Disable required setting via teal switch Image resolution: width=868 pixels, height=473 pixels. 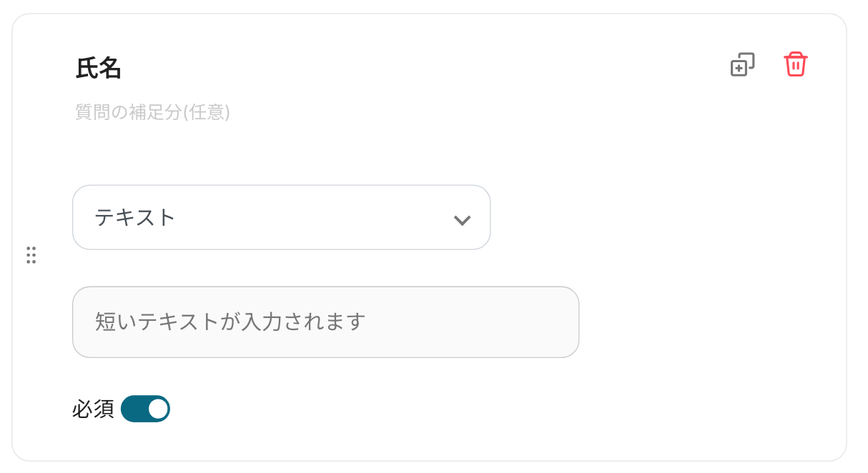(x=145, y=409)
